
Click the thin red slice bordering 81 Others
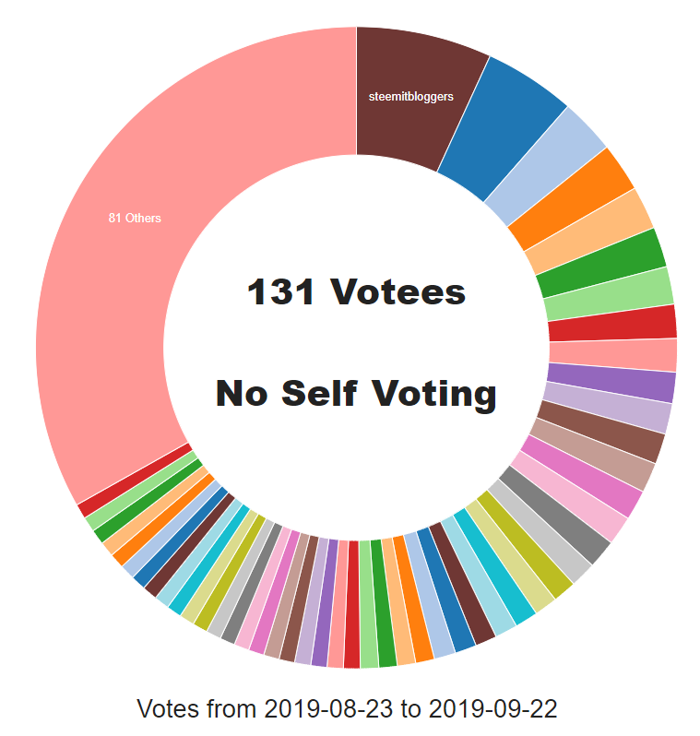(x=85, y=505)
